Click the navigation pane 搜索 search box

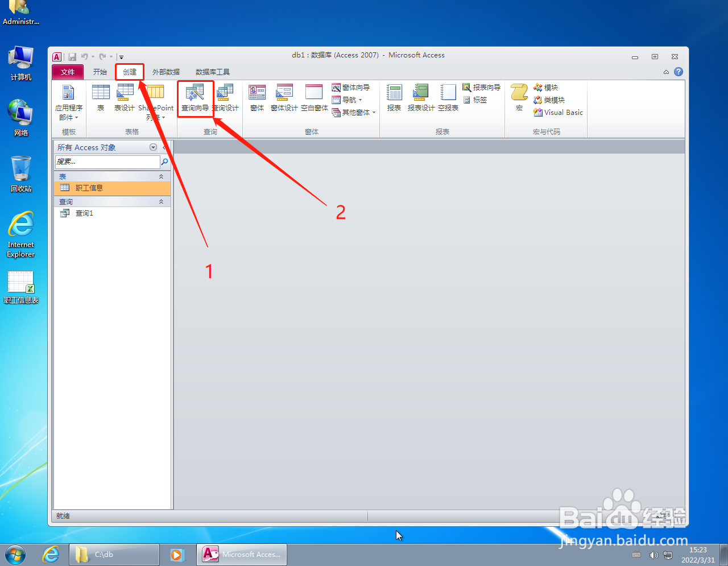(x=107, y=162)
